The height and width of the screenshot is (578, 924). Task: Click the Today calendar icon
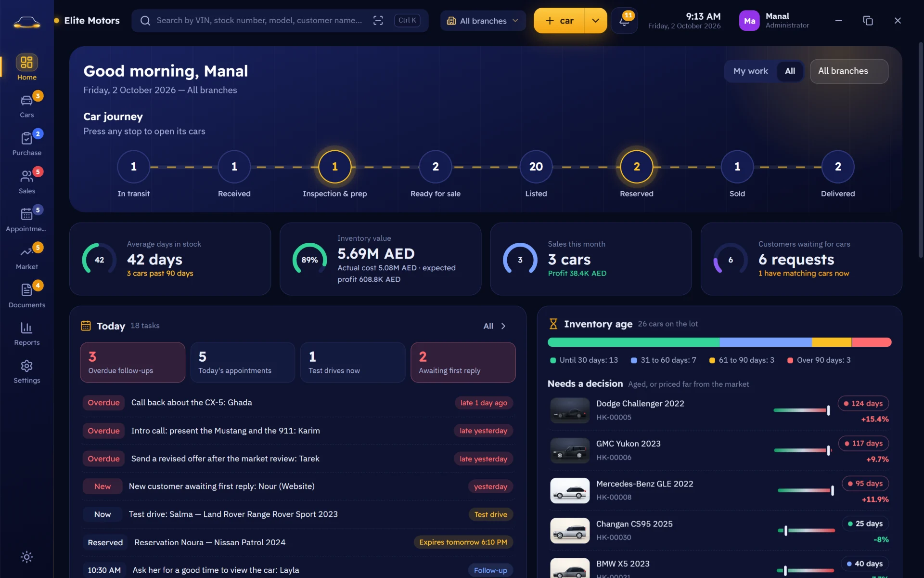coord(86,326)
